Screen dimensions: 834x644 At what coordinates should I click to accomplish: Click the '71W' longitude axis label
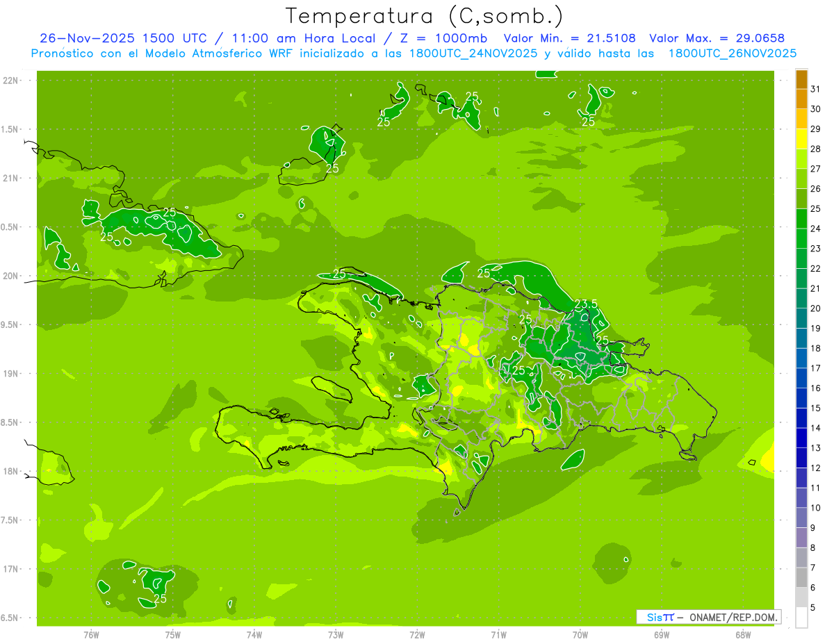[498, 634]
